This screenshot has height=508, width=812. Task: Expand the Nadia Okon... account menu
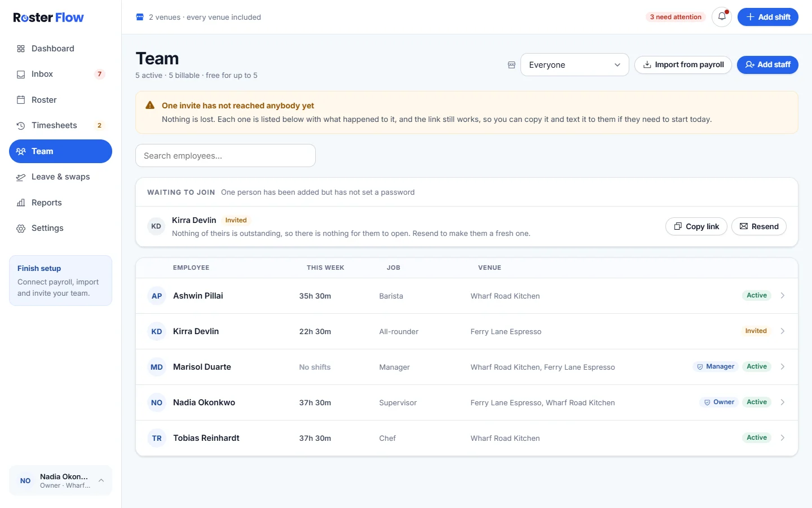tap(60, 480)
